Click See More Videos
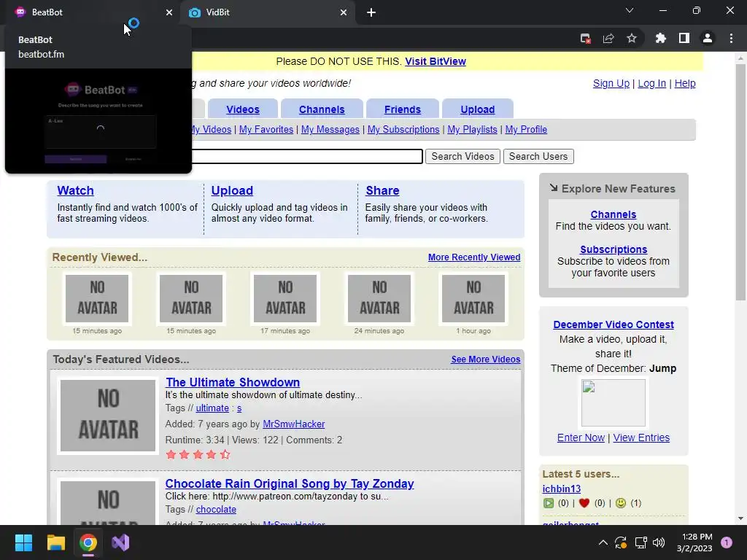The image size is (747, 560). click(x=485, y=359)
